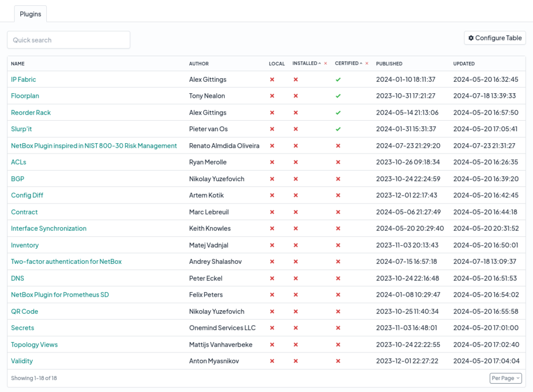This screenshot has width=533, height=392.
Task: Click the local status X for Slurp'it
Action: (272, 129)
